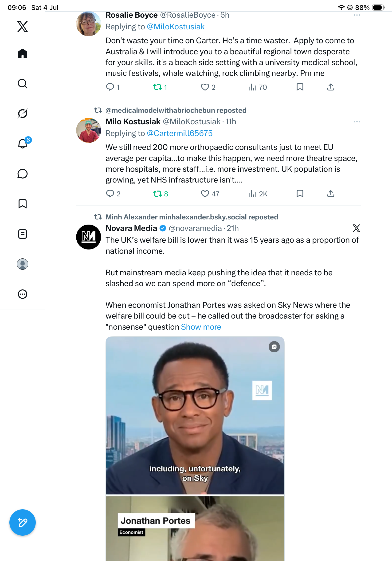Bookmark Rosalie Boyce's reply

300,87
